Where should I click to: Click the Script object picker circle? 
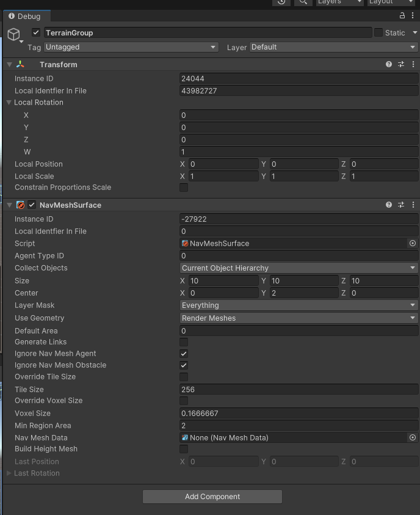[413, 243]
